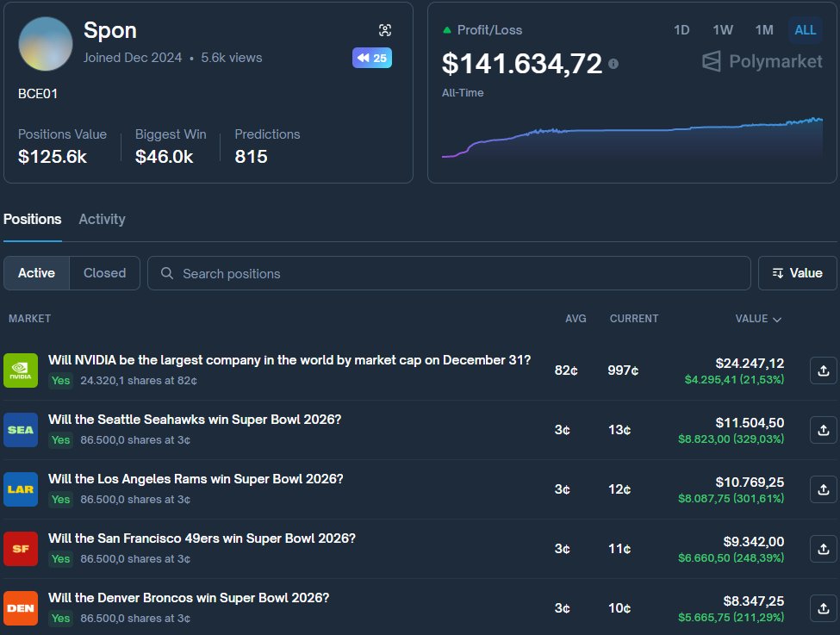
Task: Click the Yes tag on the Seahawks row
Action: point(60,440)
